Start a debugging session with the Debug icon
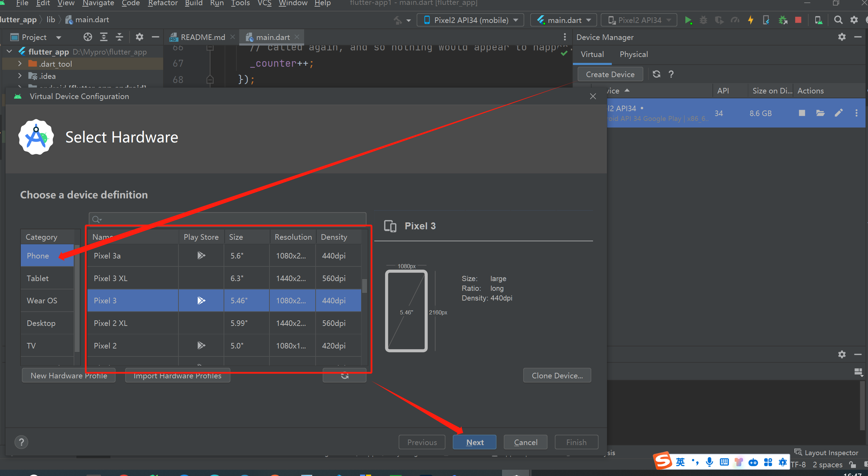This screenshot has width=868, height=476. click(703, 20)
